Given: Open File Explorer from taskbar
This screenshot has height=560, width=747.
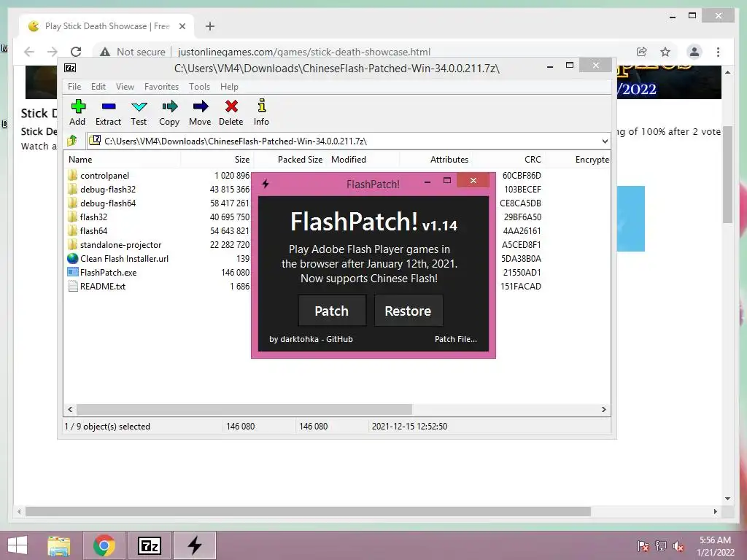Looking at the screenshot, I should coord(59,545).
